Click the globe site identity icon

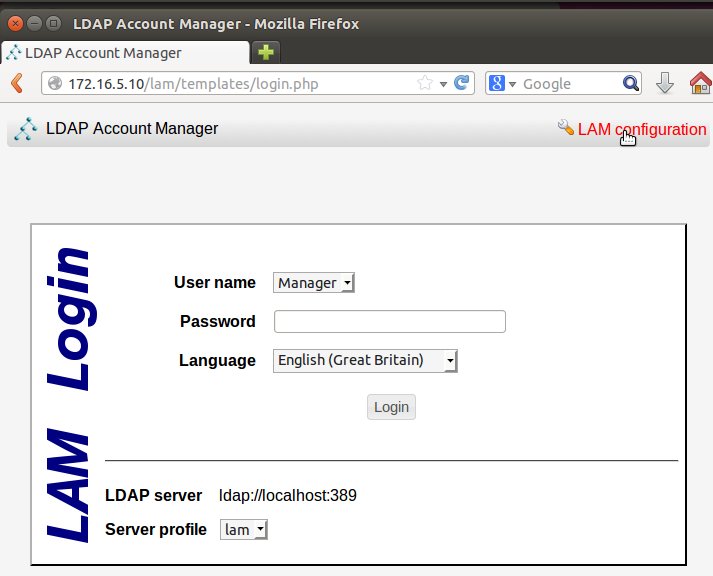point(55,83)
